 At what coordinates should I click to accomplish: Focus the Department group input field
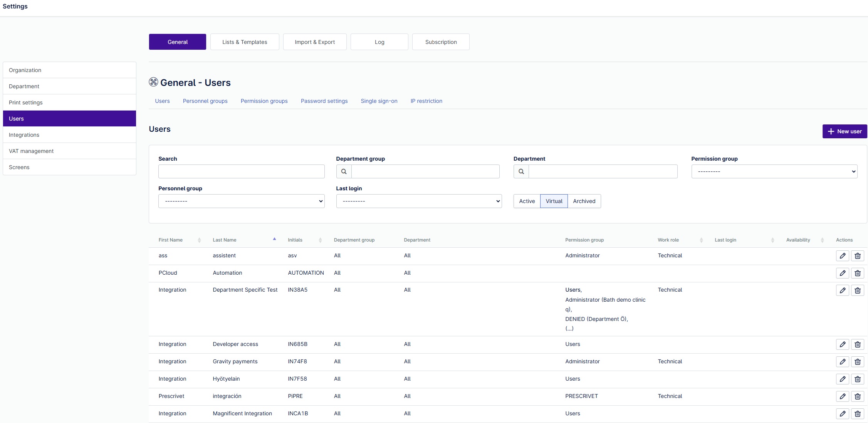(x=425, y=171)
